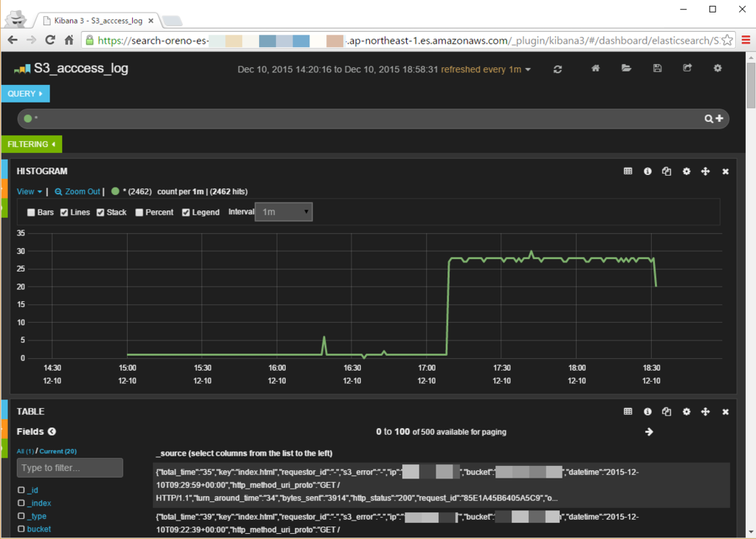Open Chrome hamburger menu
Screen dimensions: 756x539
(746, 40)
